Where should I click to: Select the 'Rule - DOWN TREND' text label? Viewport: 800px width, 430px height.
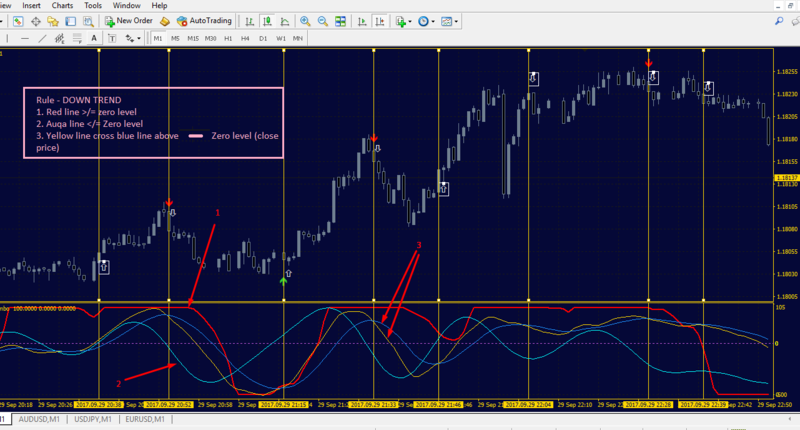(79, 100)
